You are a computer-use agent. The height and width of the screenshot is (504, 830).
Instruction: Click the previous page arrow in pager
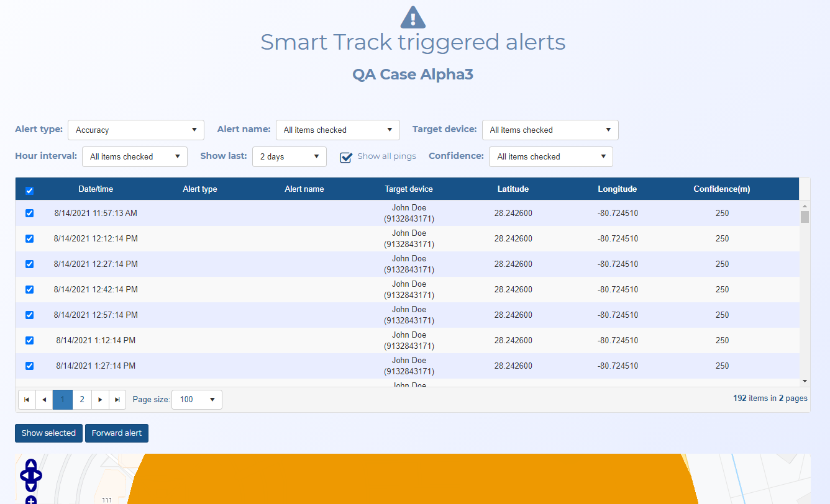pos(44,400)
